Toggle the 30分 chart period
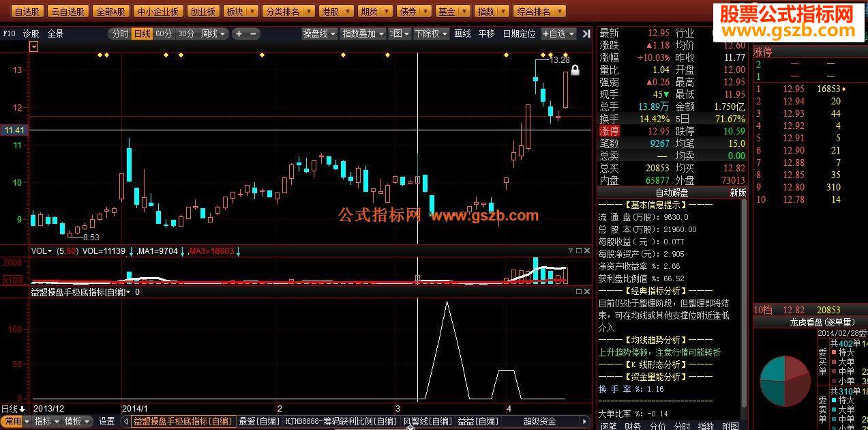 coord(185,32)
